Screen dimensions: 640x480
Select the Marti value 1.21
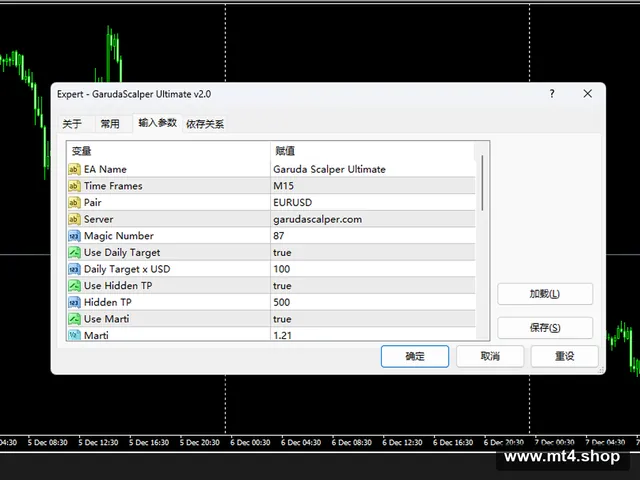[x=373, y=334]
